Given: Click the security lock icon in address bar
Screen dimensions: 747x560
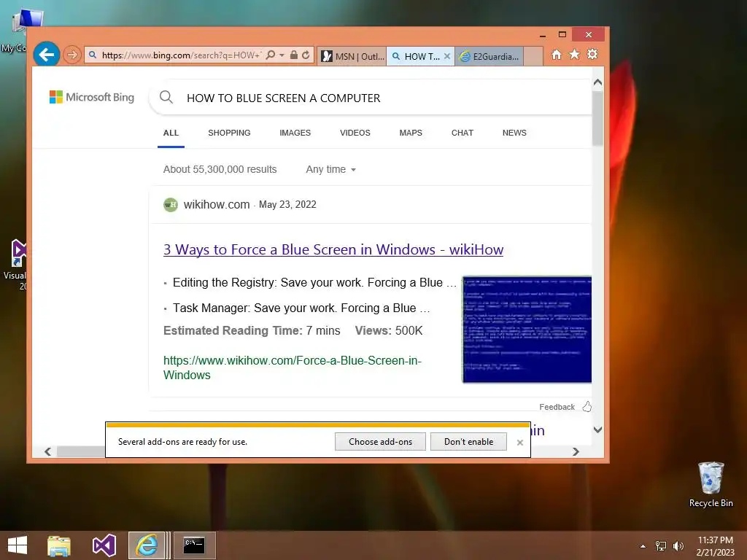Looking at the screenshot, I should pos(294,55).
